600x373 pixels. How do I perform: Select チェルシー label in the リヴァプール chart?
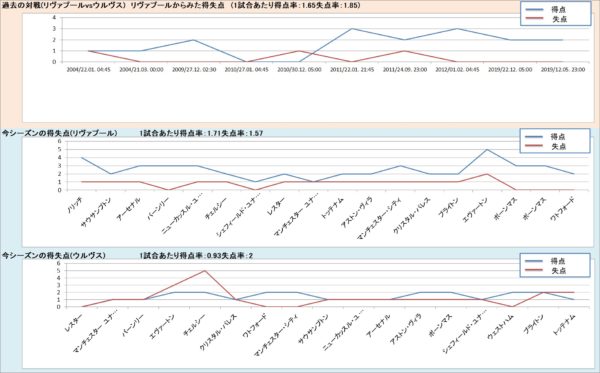(216, 208)
